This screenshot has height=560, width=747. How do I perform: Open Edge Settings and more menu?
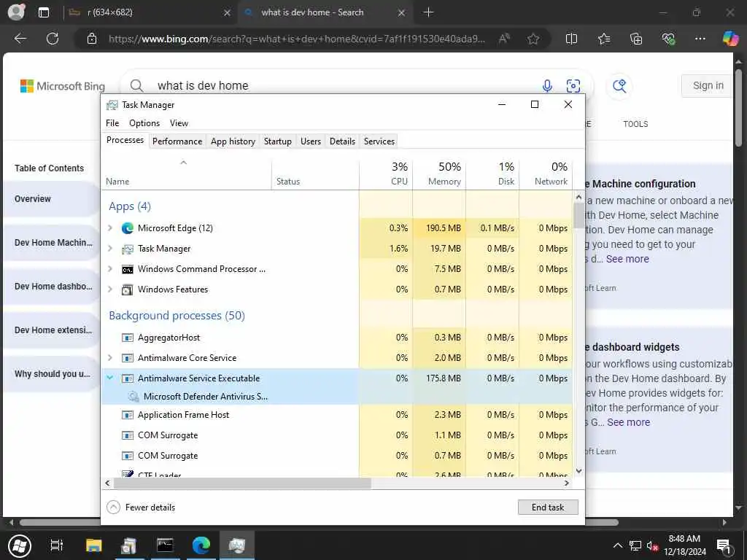click(700, 39)
